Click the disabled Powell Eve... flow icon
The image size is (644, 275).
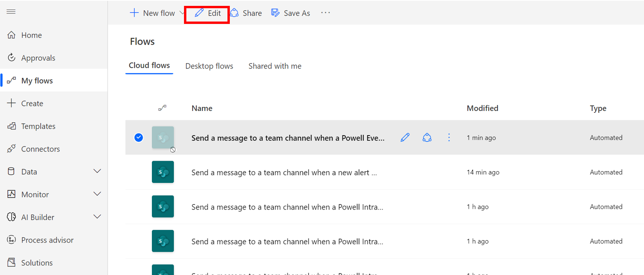(163, 137)
